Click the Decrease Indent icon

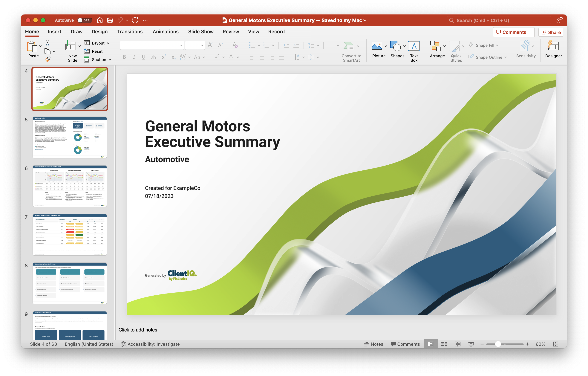[286, 45]
